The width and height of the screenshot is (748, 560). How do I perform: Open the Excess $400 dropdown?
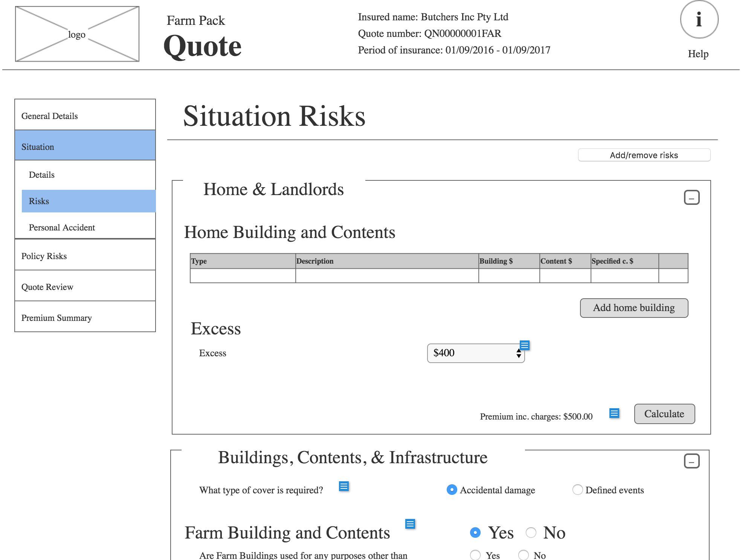click(476, 353)
